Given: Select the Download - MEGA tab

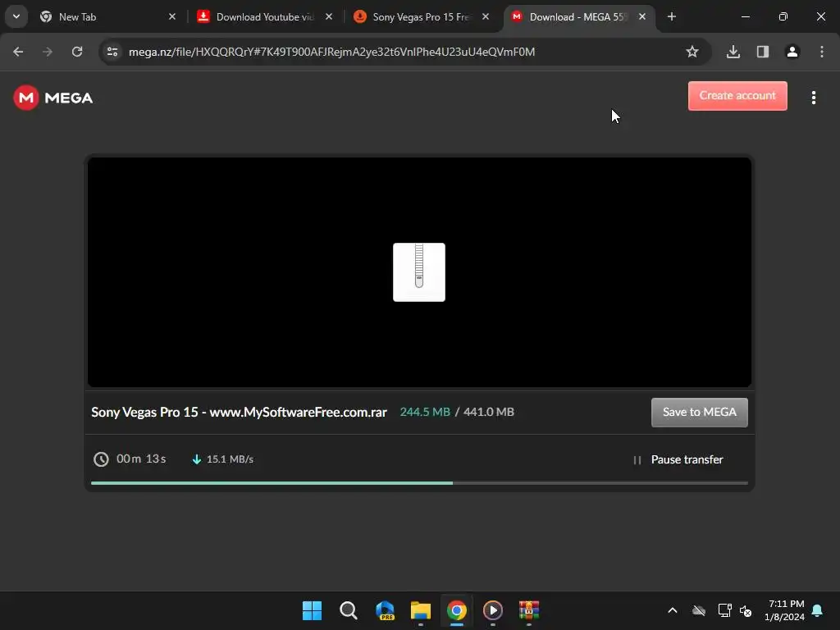Looking at the screenshot, I should point(577,17).
